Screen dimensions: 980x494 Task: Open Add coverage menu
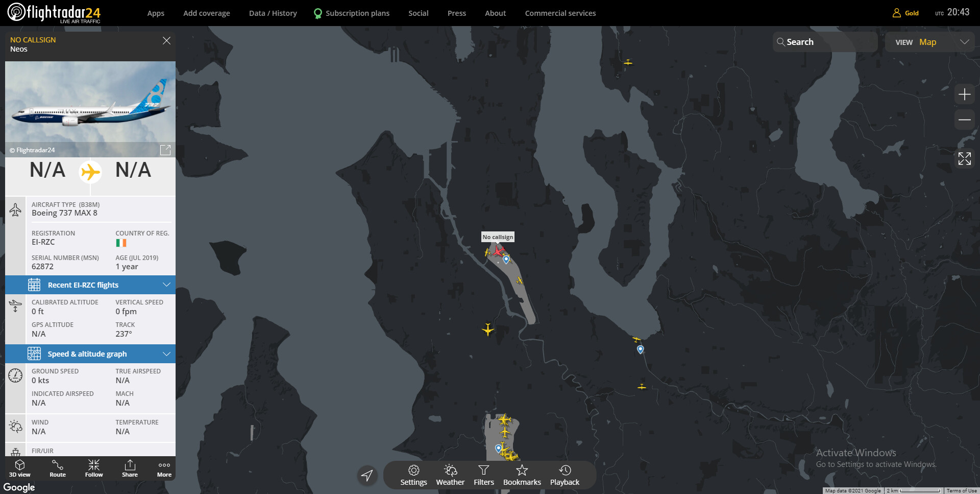click(207, 13)
